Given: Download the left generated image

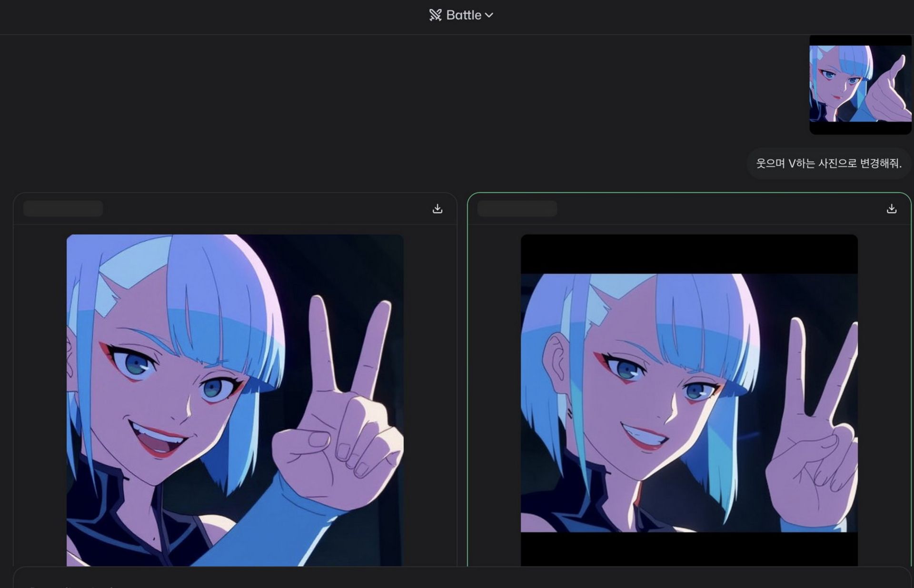Looking at the screenshot, I should [x=437, y=209].
